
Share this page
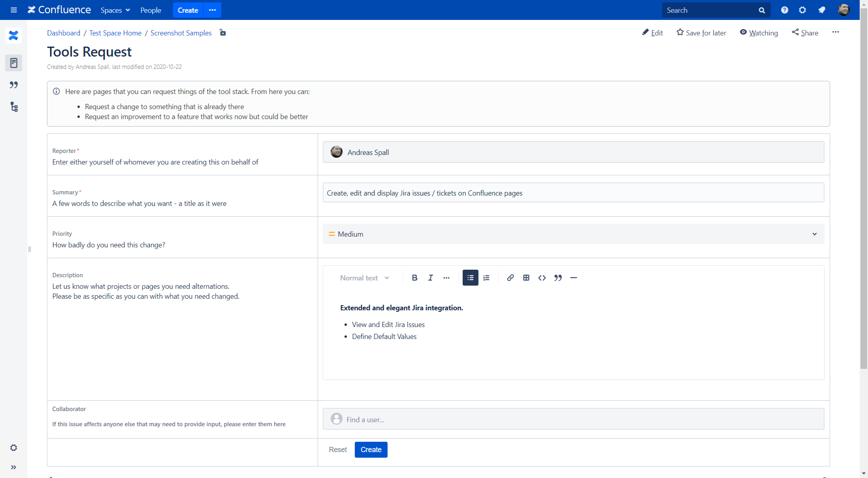pos(805,33)
